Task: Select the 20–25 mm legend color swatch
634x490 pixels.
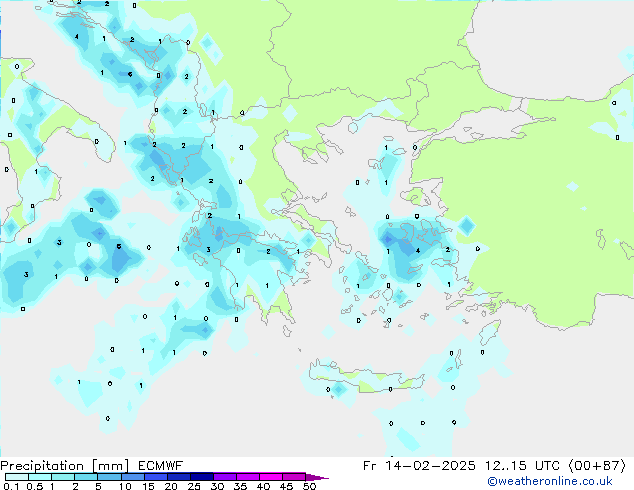Action: point(178,477)
